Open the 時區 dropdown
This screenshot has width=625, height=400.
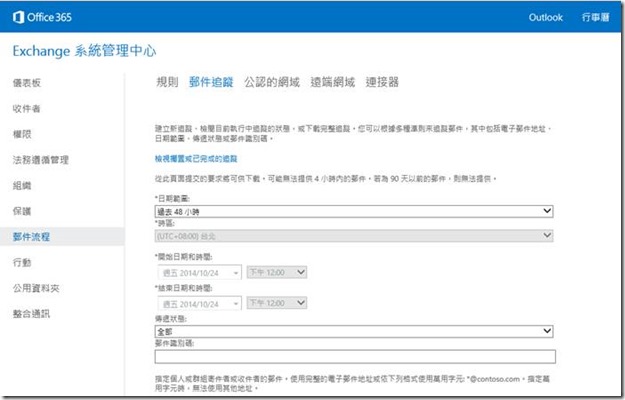(354, 236)
